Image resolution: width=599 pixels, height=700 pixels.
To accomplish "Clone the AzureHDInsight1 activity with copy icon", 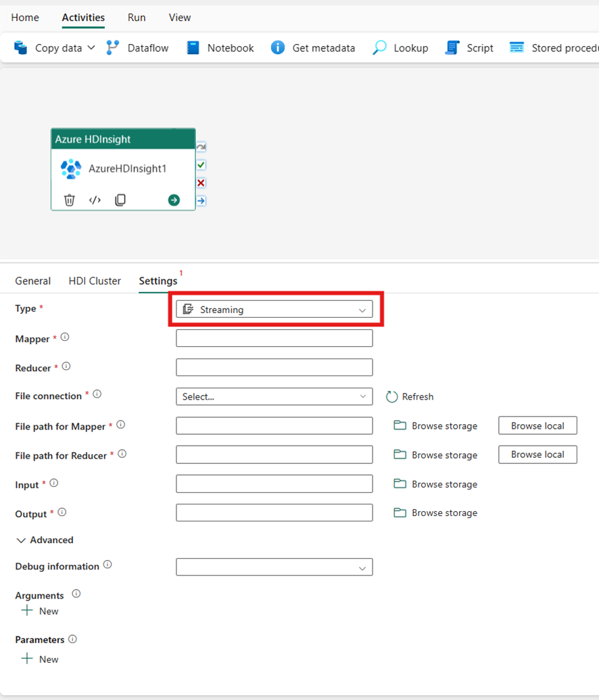I will [x=120, y=200].
